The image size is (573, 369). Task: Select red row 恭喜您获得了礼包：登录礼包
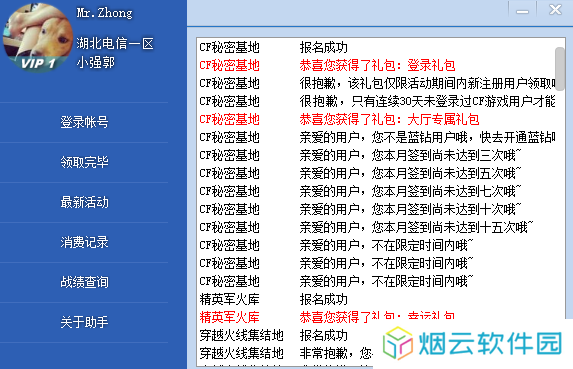tap(377, 65)
